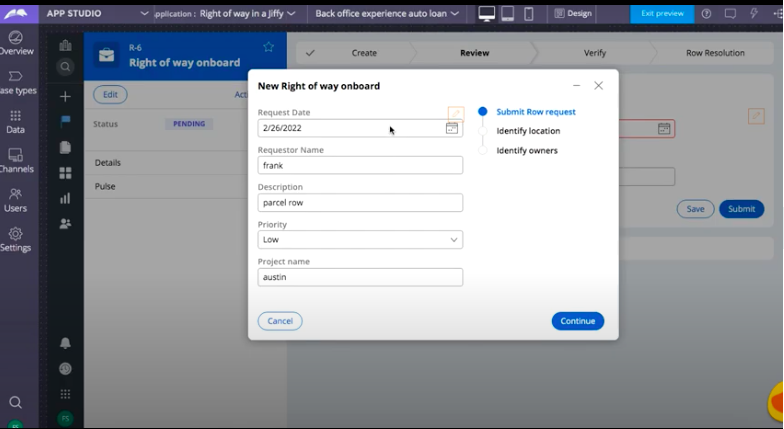Screen dimensions: 784x429
Task: Select the Verify stage
Action: [594, 53]
